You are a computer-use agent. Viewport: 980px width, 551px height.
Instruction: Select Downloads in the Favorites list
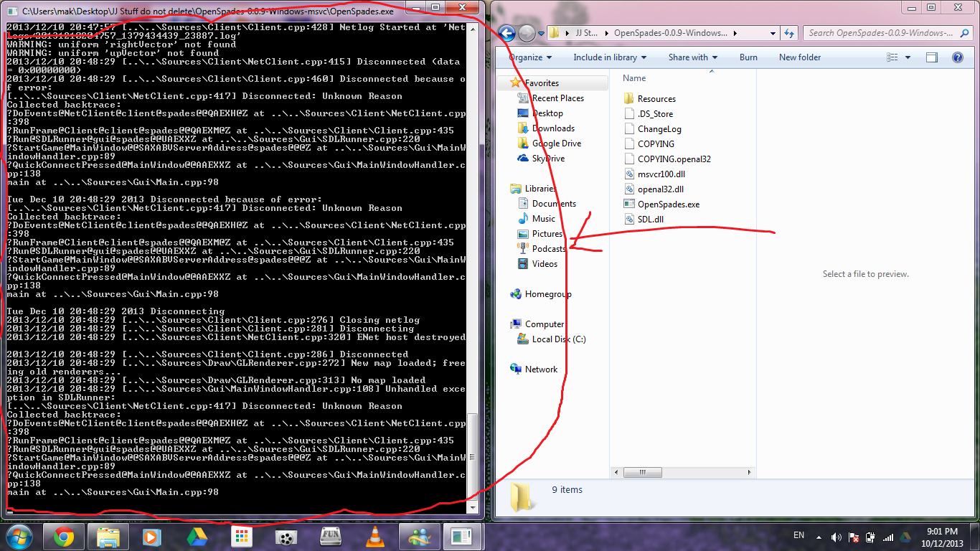pyautogui.click(x=552, y=128)
